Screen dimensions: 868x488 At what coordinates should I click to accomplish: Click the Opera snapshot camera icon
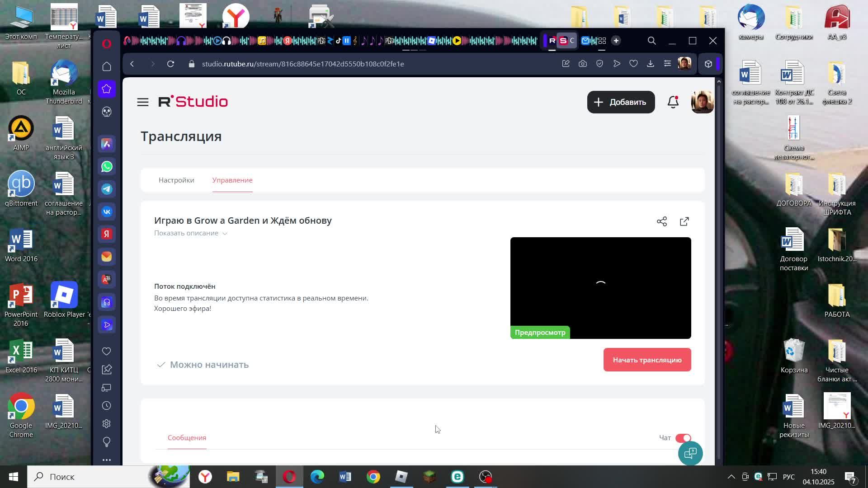(583, 64)
